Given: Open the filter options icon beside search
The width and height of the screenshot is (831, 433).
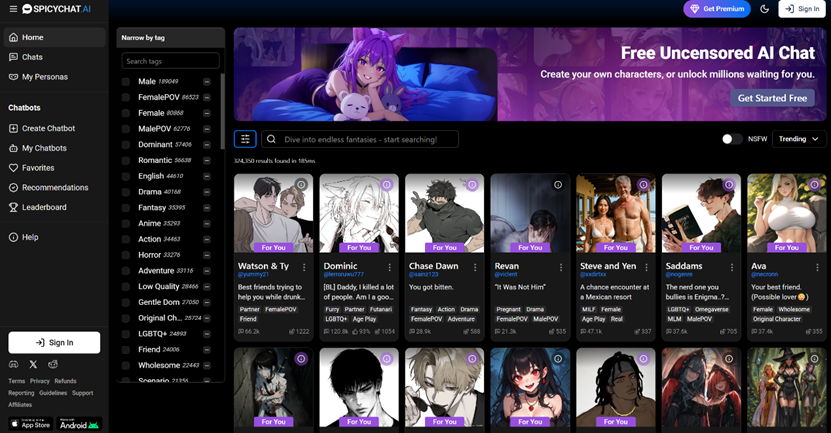Looking at the screenshot, I should point(245,139).
